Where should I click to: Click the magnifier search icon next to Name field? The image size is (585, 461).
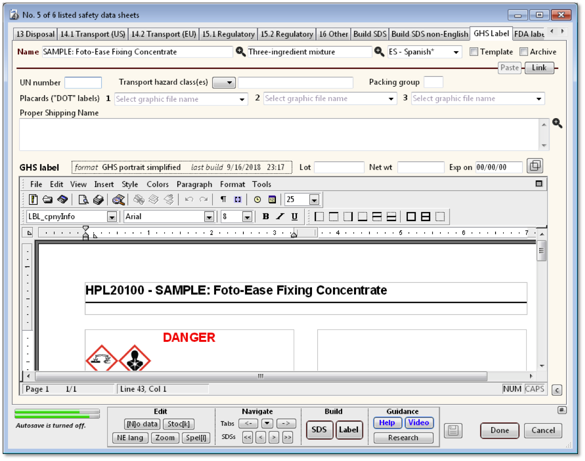pos(241,51)
